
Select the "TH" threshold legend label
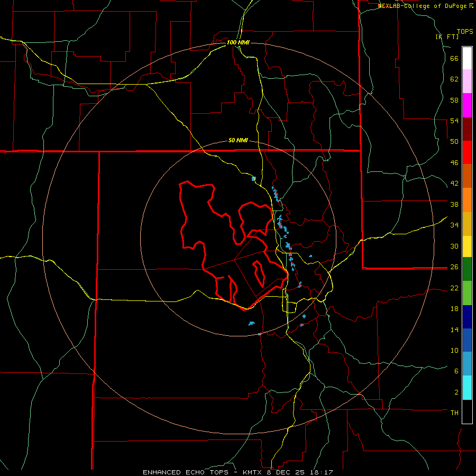pyautogui.click(x=454, y=413)
